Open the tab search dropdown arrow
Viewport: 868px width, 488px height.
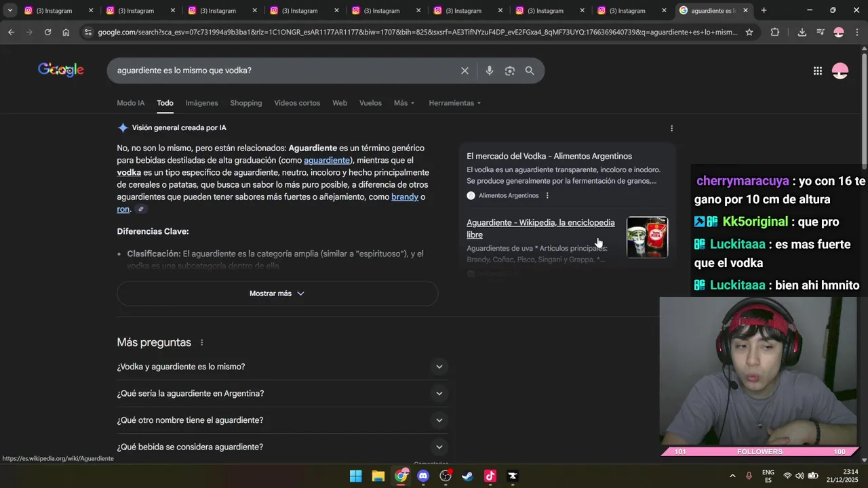pyautogui.click(x=10, y=10)
